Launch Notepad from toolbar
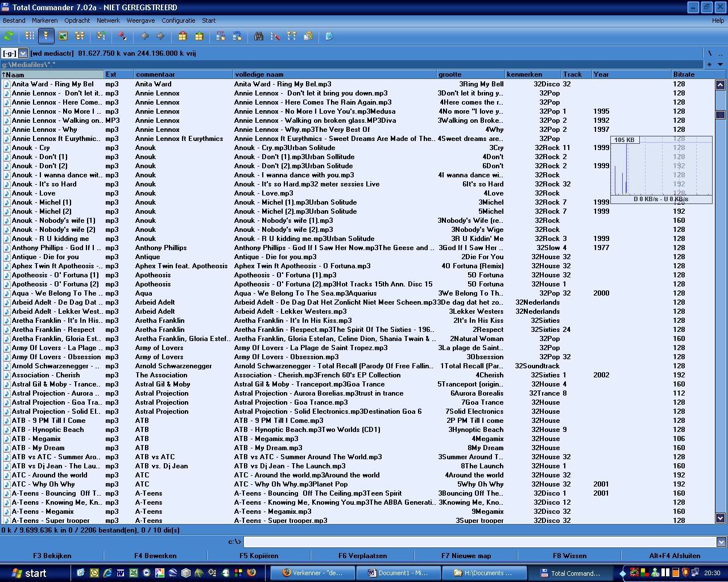This screenshot has height=582, width=728. pos(329,36)
